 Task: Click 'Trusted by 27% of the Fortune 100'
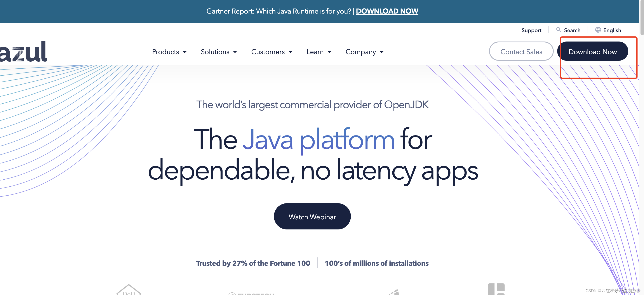(x=253, y=263)
